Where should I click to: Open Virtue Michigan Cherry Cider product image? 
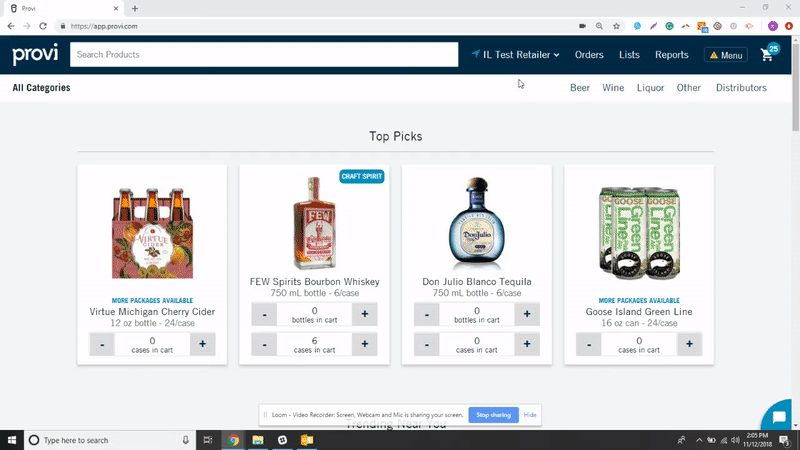coord(152,233)
